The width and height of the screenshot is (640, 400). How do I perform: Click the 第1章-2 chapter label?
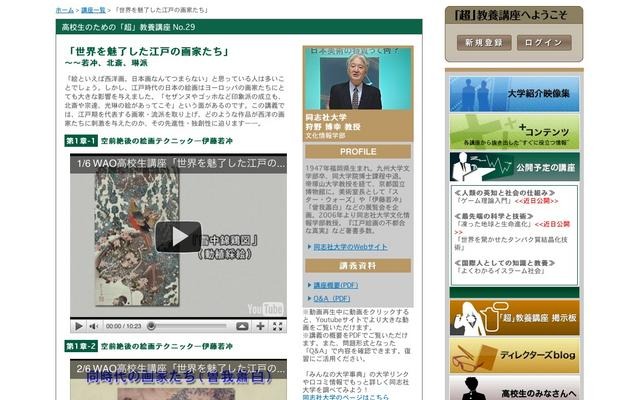(x=81, y=346)
